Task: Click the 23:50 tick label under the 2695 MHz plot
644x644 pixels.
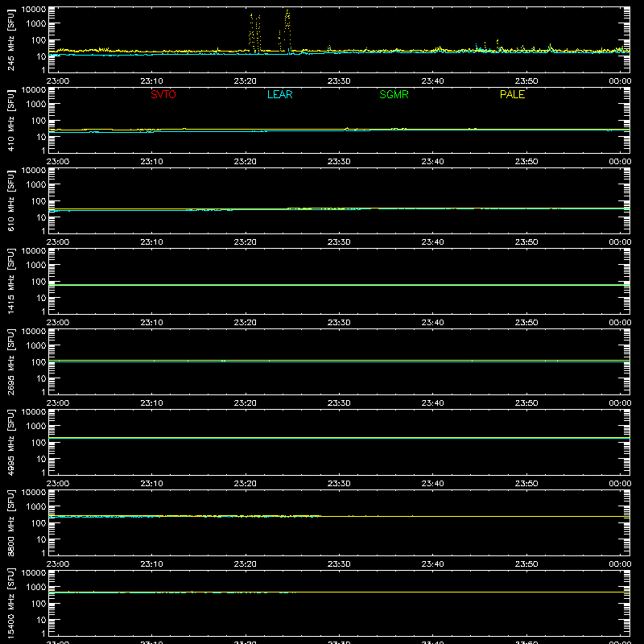Action: 526,403
